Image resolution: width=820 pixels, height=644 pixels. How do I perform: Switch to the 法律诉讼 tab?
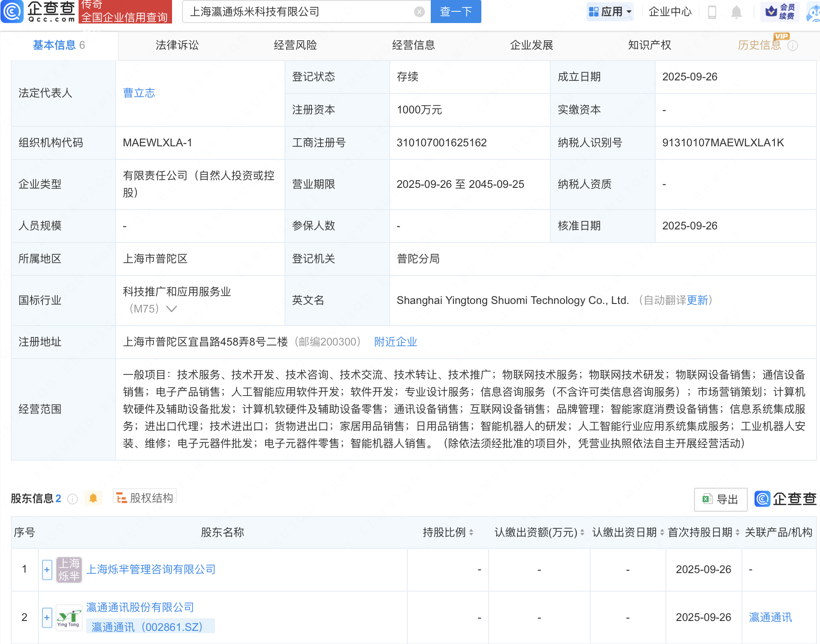pos(177,45)
